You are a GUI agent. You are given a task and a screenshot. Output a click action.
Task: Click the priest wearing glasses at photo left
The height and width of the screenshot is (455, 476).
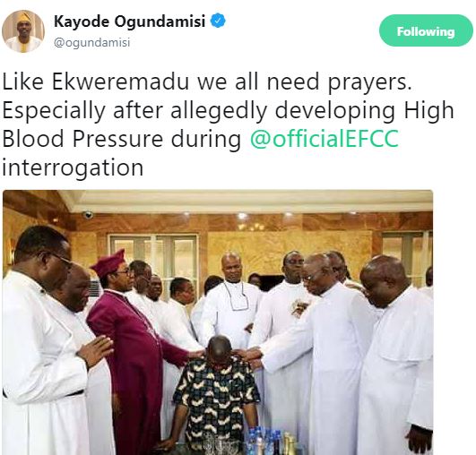coord(39,339)
